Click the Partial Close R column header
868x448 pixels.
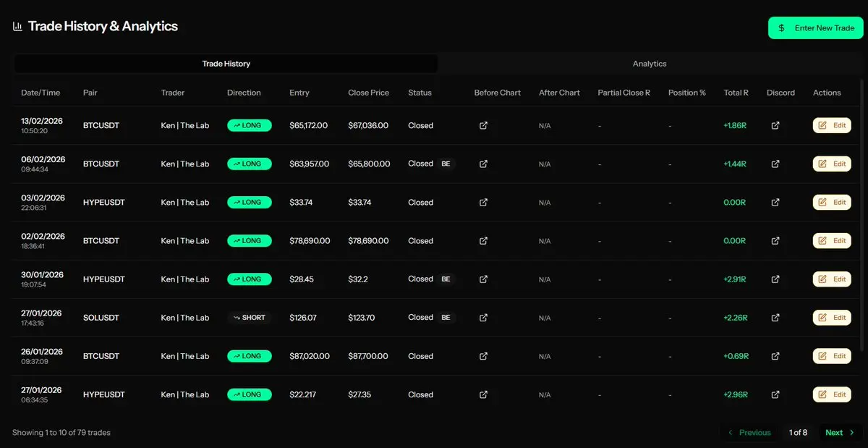point(624,93)
